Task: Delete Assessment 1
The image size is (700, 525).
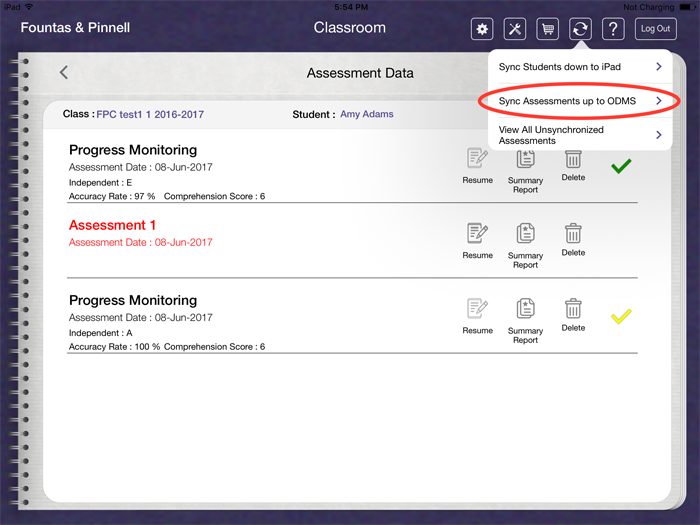Action: (x=573, y=240)
